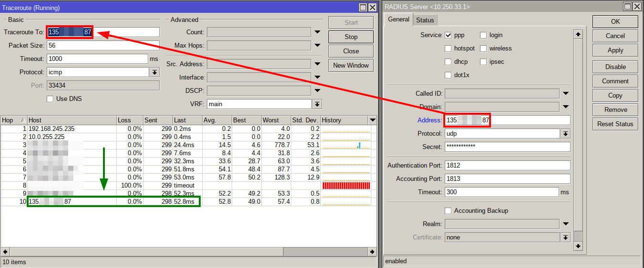
Task: Check the Use DNS checkbox
Action: tap(50, 99)
